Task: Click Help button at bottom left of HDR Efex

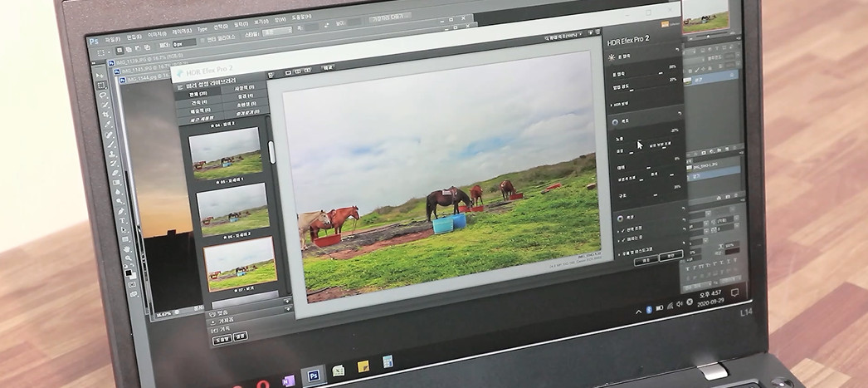Action: [222, 340]
